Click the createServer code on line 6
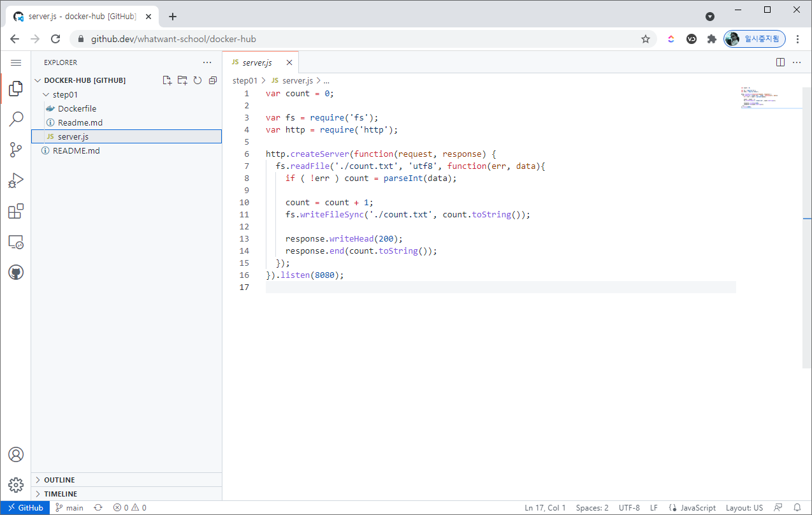Screen dimensions: 812x515 [319, 154]
